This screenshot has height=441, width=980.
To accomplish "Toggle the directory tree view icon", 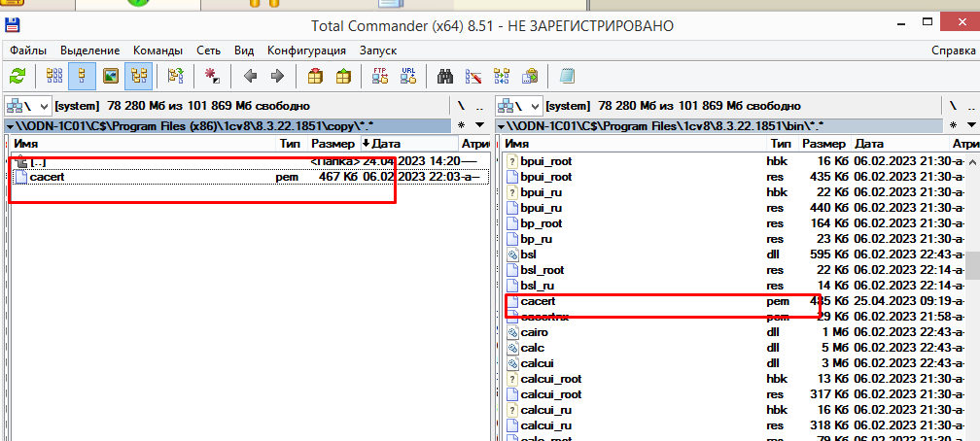I will tap(138, 76).
